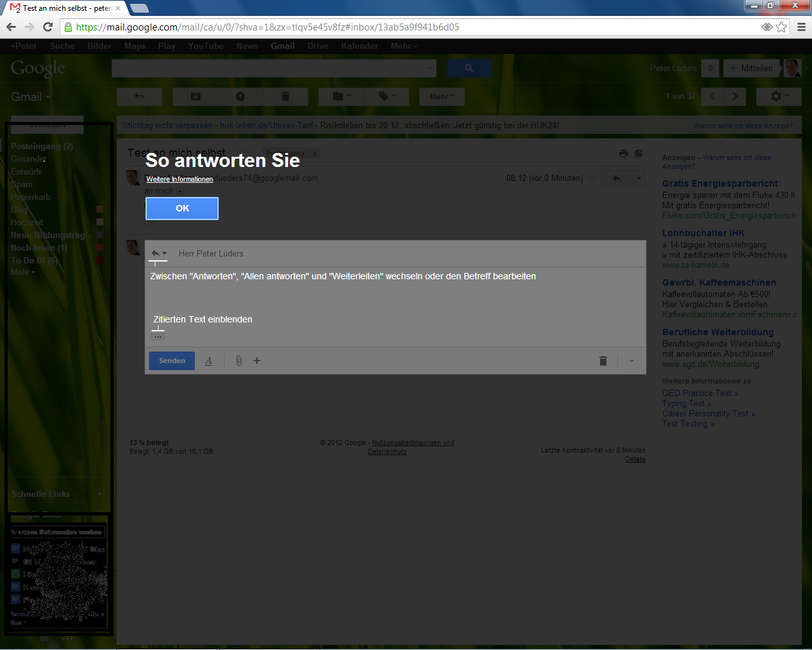The height and width of the screenshot is (650, 812).
Task: Delete the conversation with the toolbar trash icon
Action: 285,96
